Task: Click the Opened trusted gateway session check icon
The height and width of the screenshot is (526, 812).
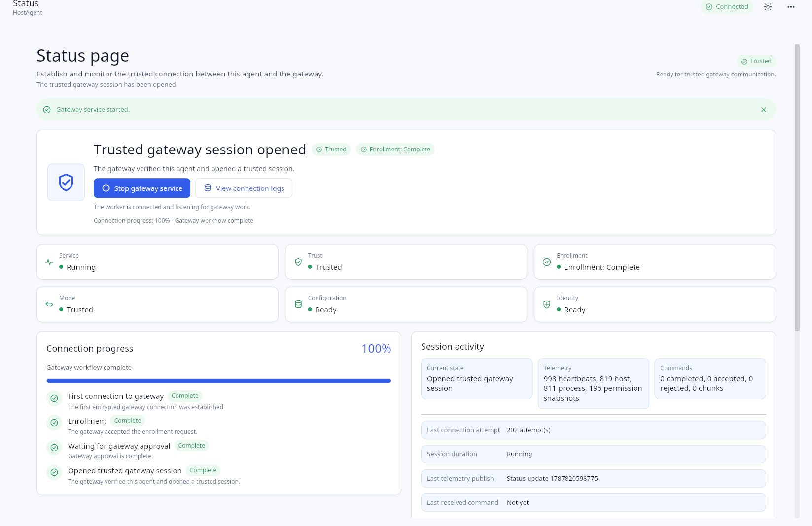Action: (54, 472)
